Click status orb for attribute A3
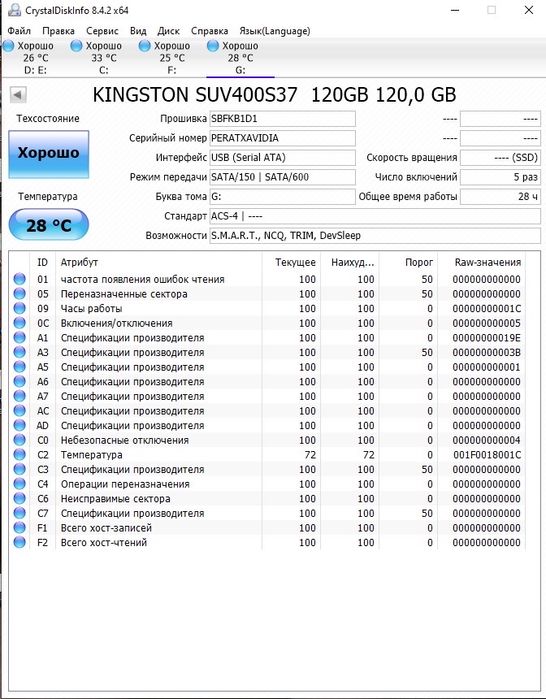This screenshot has height=699, width=546. [x=20, y=352]
